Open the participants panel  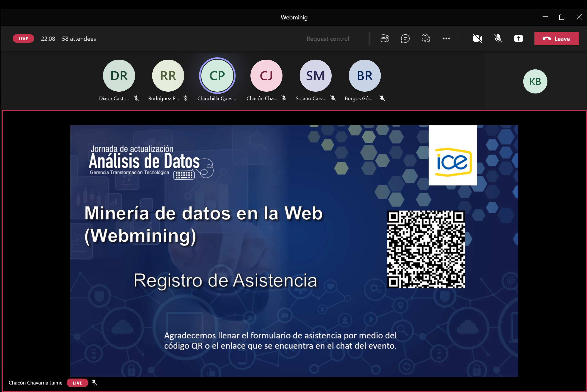tap(384, 38)
